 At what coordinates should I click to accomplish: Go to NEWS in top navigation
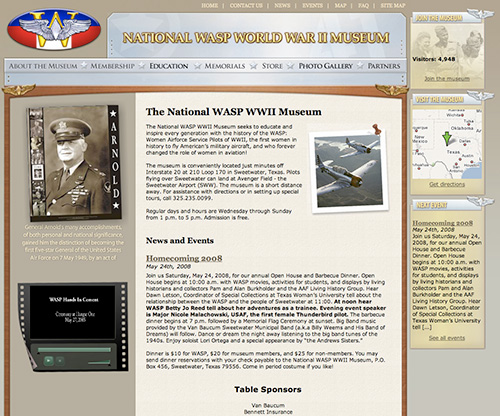[282, 6]
